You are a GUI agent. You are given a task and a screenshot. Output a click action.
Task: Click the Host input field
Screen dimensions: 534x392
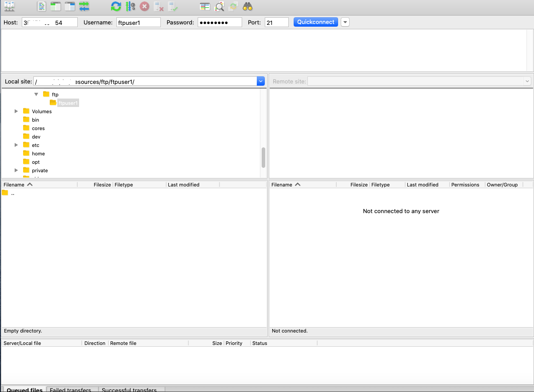tap(49, 22)
